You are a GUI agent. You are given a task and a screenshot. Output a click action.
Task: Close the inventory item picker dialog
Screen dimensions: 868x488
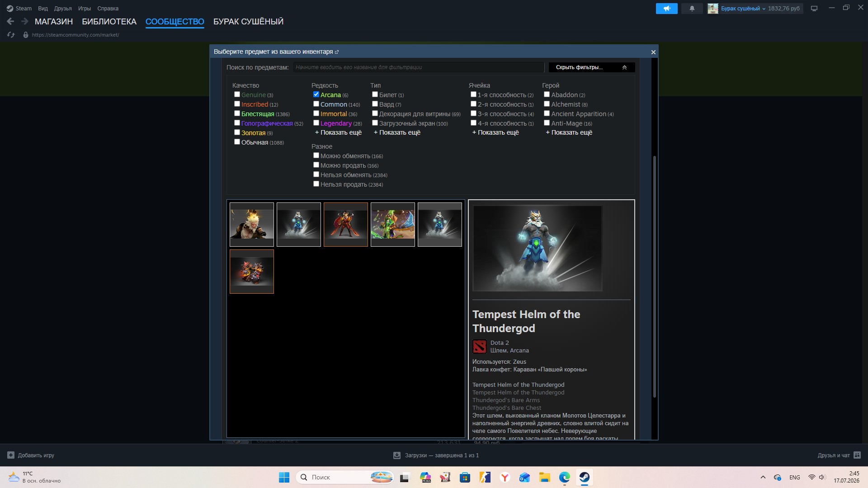click(x=653, y=52)
